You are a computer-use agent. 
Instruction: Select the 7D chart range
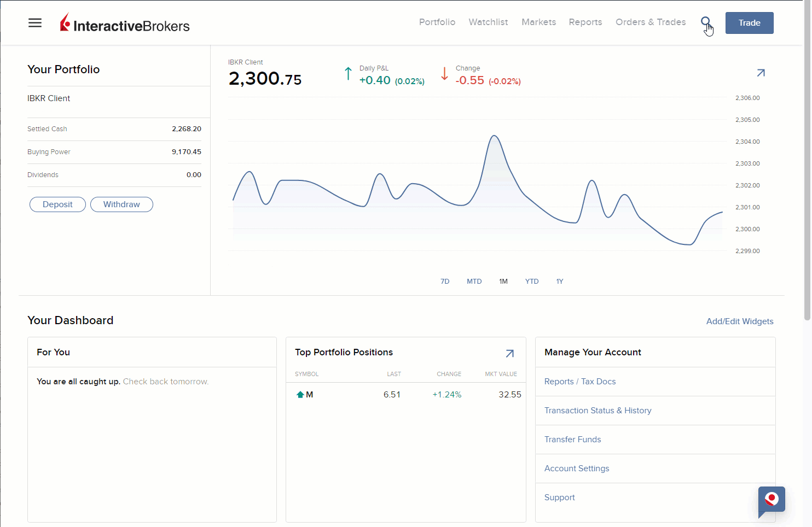click(445, 282)
